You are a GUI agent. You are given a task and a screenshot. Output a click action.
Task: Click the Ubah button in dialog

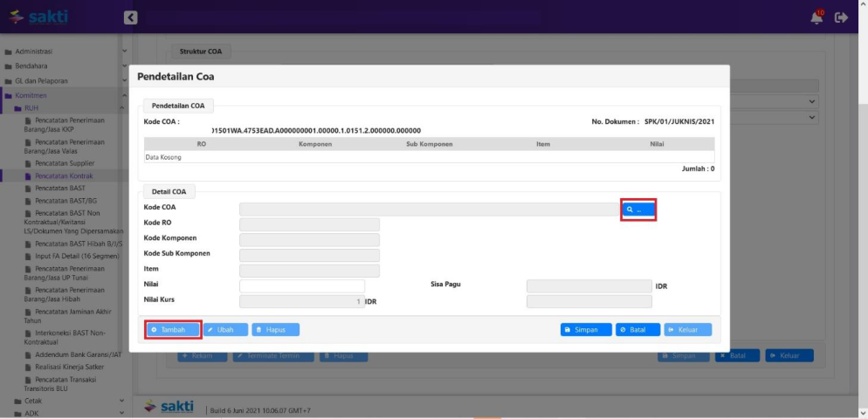[225, 329]
